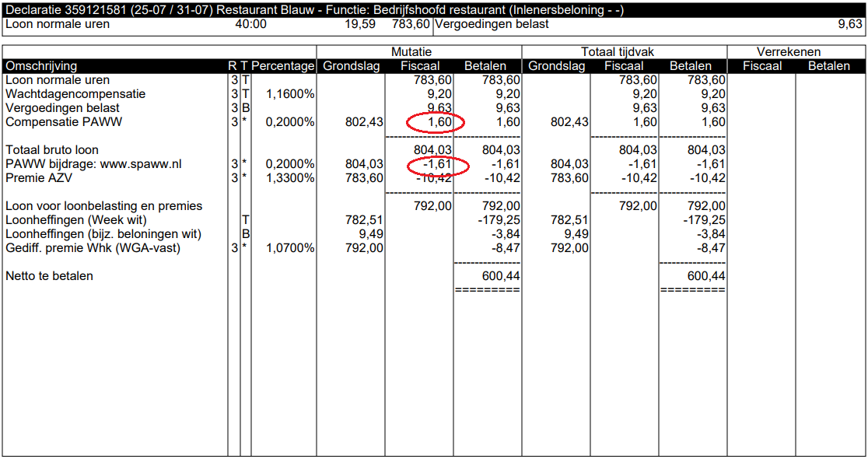The width and height of the screenshot is (868, 459).
Task: Select the Gediff. premie Whk (WGA-vast) label
Action: click(x=93, y=248)
